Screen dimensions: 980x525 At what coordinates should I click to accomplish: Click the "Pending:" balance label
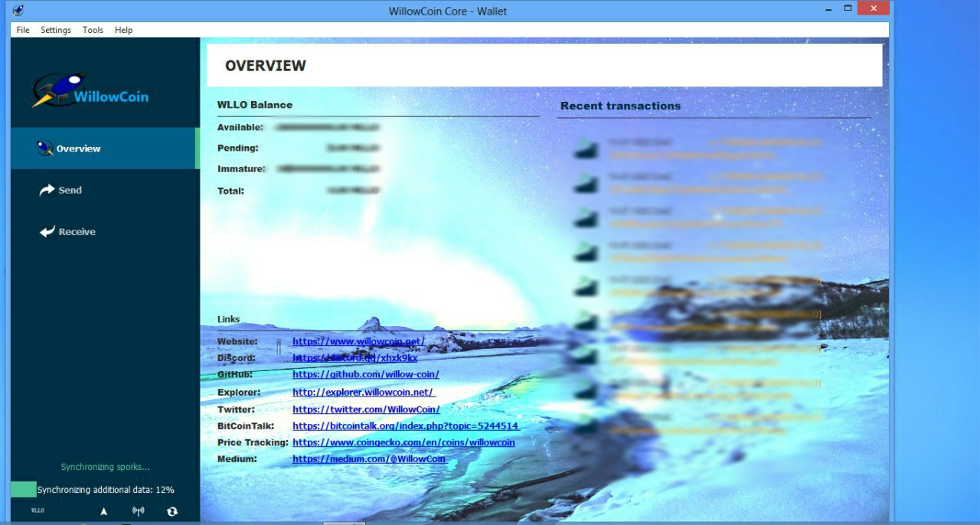[238, 148]
